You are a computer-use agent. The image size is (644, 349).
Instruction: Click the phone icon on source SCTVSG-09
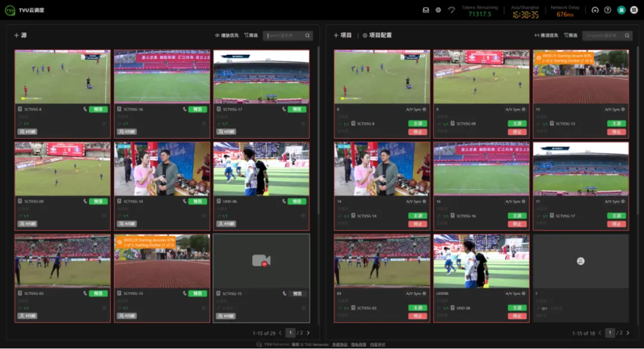85,201
